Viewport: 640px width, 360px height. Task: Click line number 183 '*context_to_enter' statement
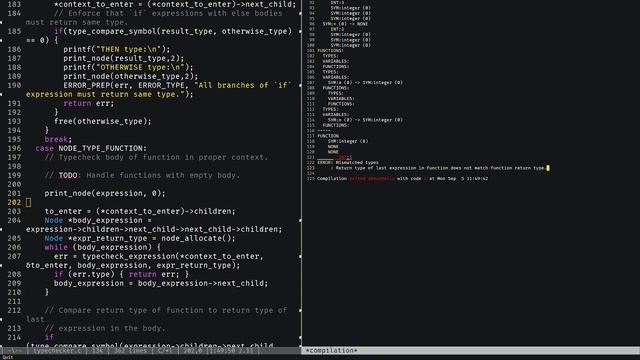[175, 4]
